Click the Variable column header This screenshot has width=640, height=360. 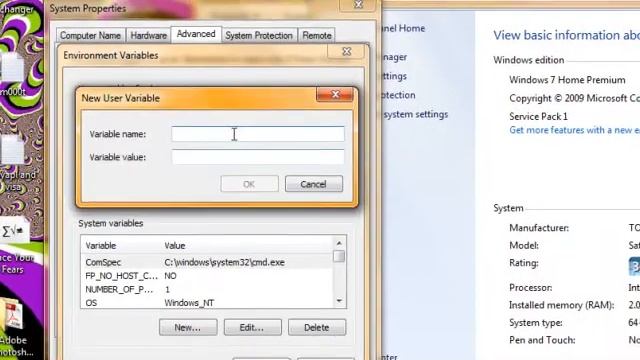pos(101,246)
